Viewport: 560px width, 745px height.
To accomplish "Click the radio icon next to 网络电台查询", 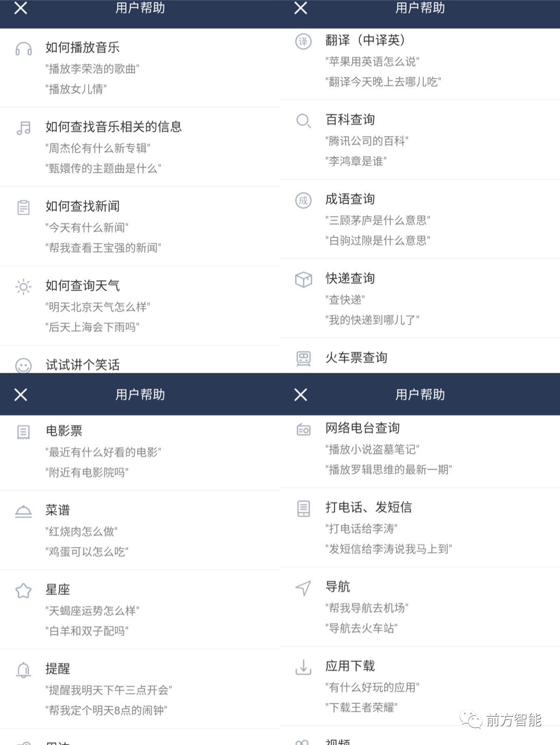I will point(303,429).
